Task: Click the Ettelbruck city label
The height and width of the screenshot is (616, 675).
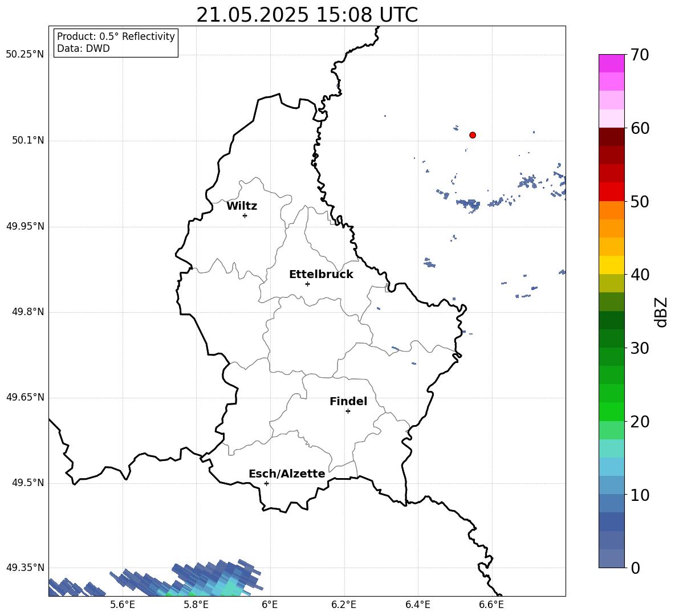Action: point(321,275)
